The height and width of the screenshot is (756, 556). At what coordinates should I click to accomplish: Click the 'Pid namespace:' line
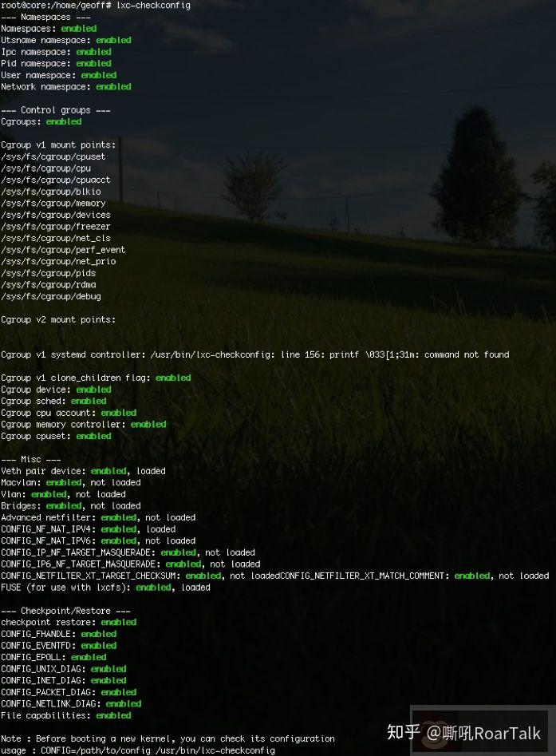(x=56, y=63)
